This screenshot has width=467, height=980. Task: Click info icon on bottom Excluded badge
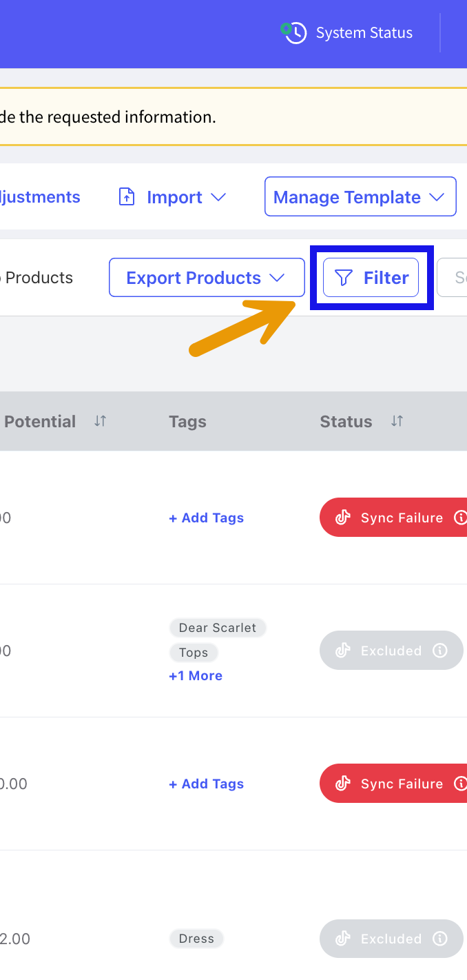point(439,939)
